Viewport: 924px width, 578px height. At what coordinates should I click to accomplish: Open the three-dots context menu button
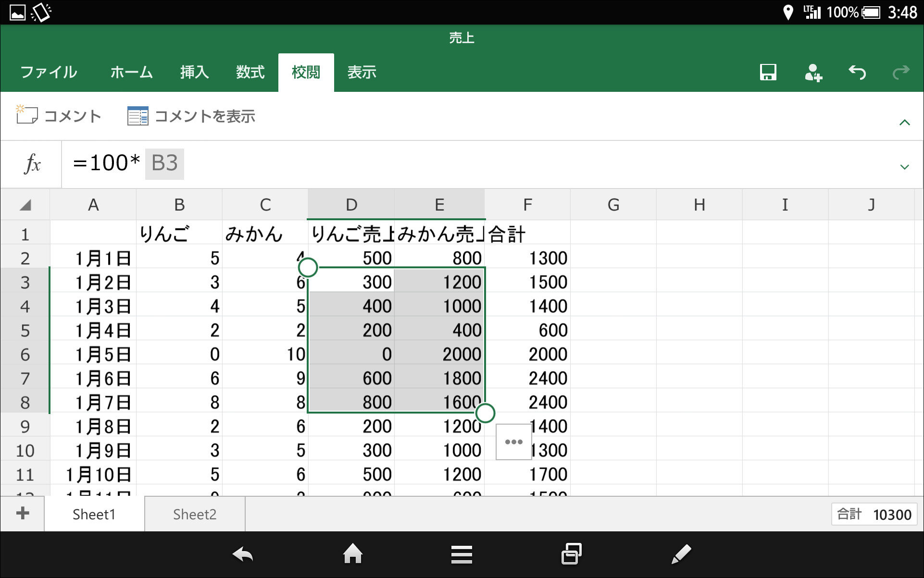[x=513, y=441]
